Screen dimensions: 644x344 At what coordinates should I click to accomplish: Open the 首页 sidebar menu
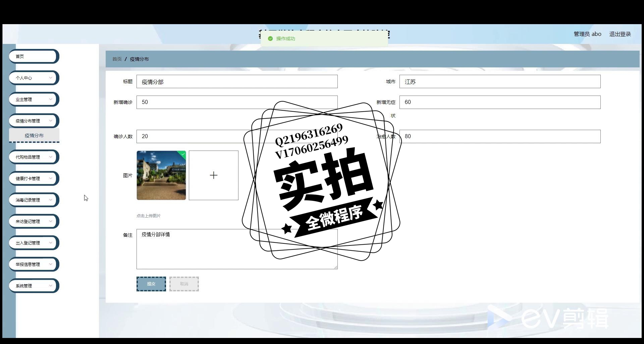[34, 56]
